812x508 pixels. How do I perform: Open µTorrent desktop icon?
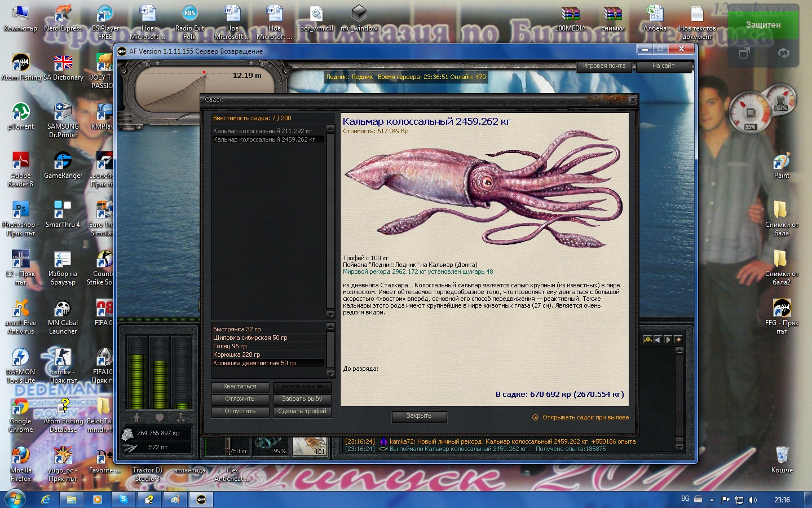click(x=21, y=116)
